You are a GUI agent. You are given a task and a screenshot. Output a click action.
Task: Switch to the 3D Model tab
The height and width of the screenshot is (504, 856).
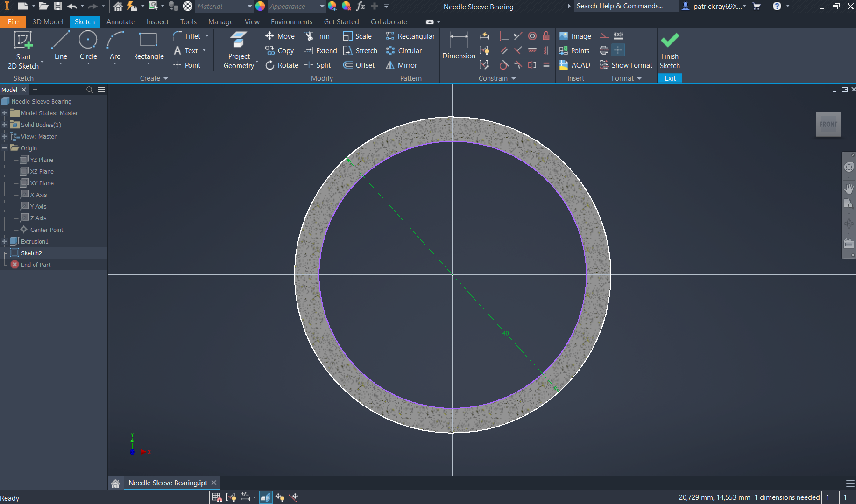pos(48,22)
